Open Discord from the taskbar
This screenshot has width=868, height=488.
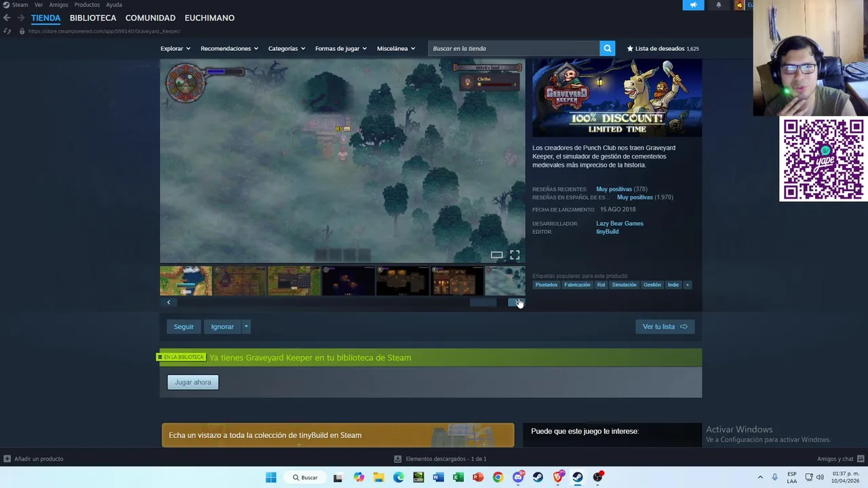(518, 477)
